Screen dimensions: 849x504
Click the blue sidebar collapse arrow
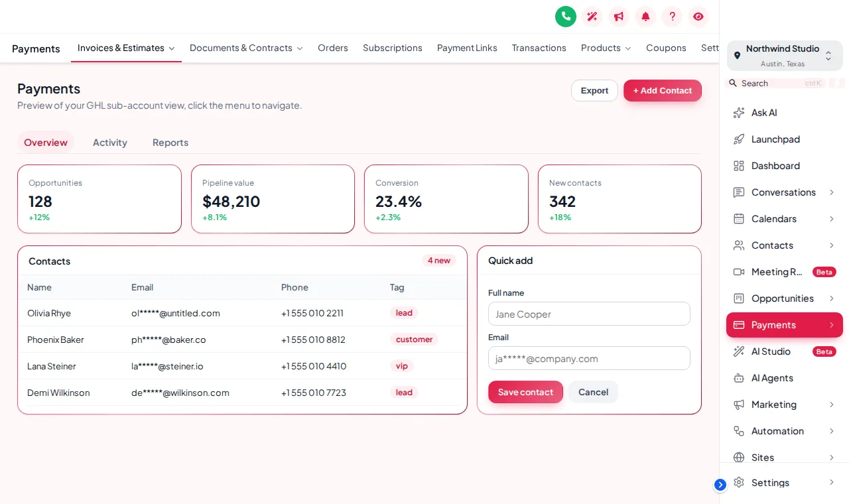(720, 485)
